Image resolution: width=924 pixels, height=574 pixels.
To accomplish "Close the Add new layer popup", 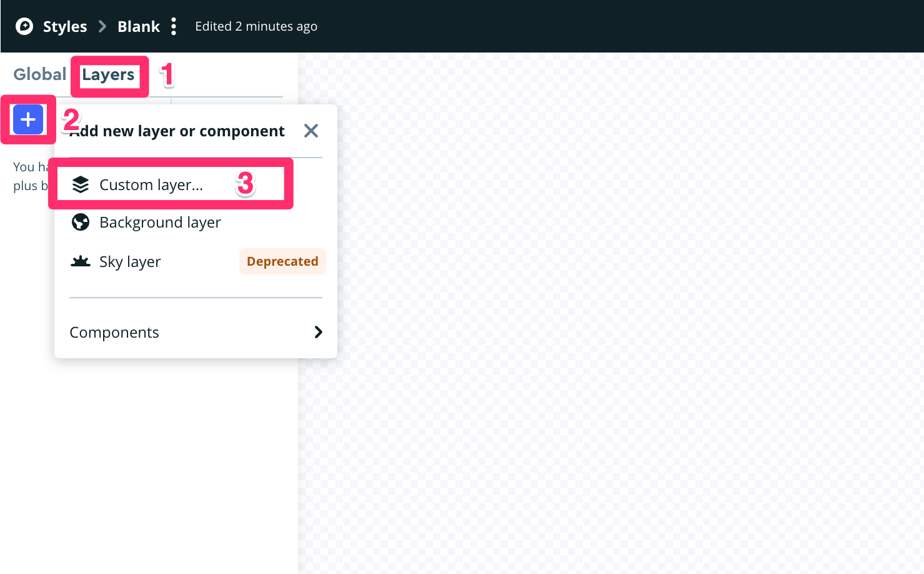I will pos(310,131).
